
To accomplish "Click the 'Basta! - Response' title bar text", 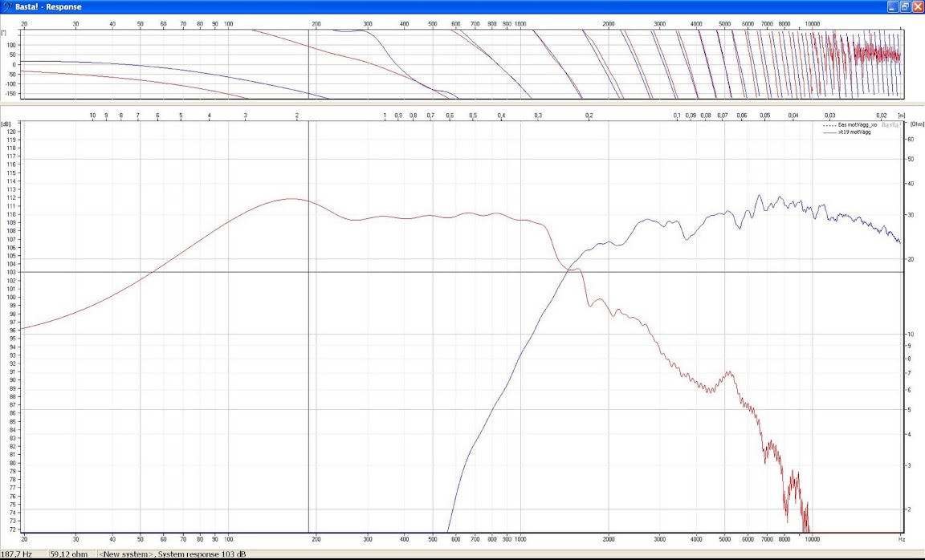I will pos(48,6).
